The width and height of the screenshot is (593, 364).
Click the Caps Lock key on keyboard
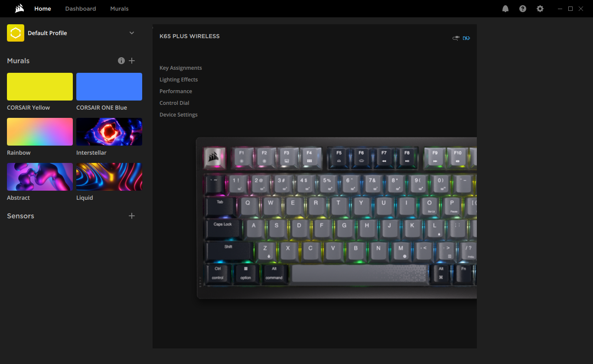222,229
